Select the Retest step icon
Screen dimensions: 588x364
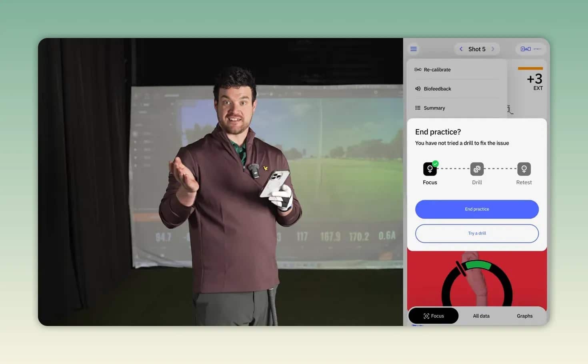524,169
